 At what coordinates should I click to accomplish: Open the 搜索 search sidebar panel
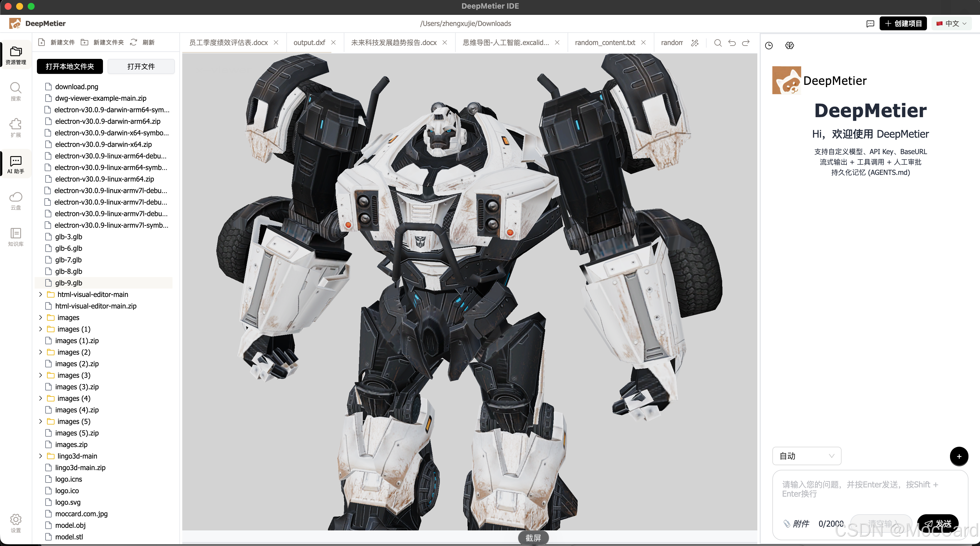[16, 91]
